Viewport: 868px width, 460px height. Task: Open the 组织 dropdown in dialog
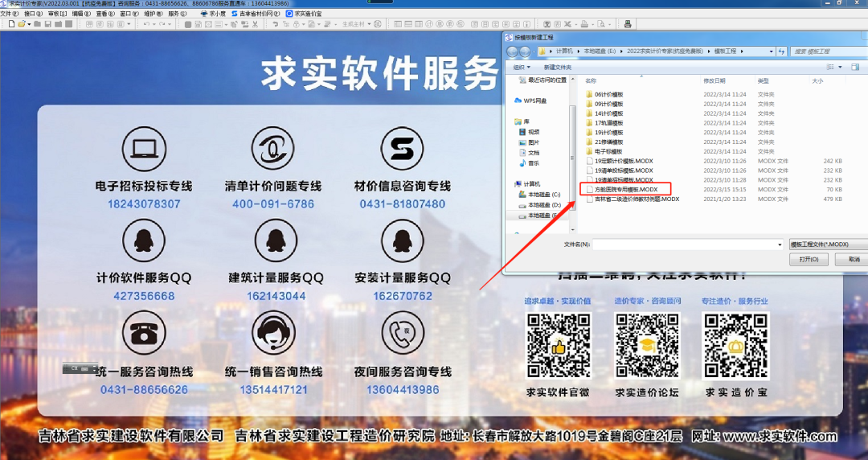point(522,67)
